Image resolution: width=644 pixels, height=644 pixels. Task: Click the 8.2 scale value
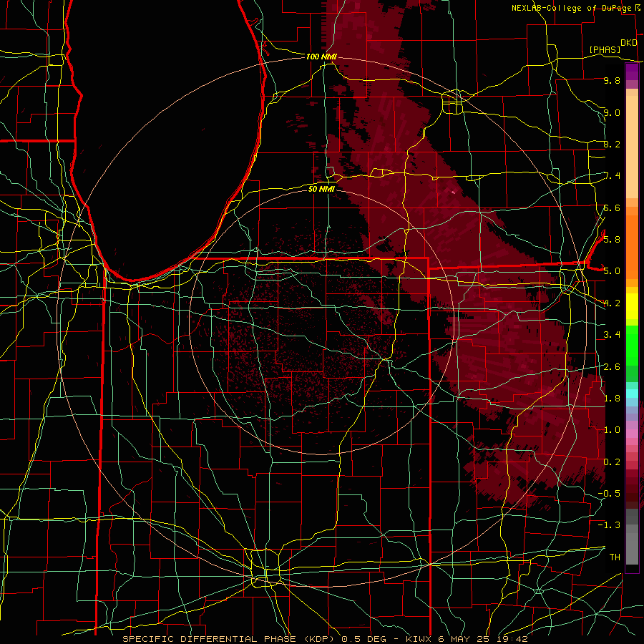(x=612, y=144)
